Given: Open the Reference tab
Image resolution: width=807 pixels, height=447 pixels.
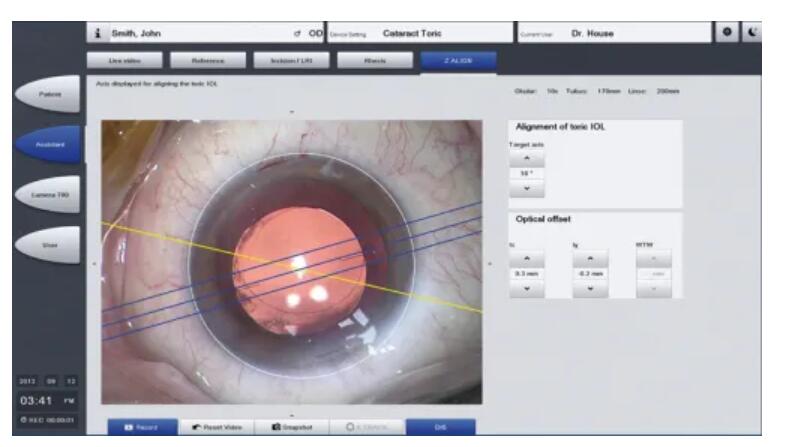Looking at the screenshot, I should [x=210, y=61].
